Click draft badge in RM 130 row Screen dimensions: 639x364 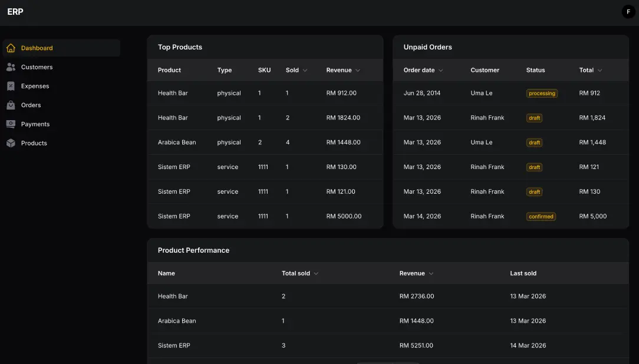point(534,192)
